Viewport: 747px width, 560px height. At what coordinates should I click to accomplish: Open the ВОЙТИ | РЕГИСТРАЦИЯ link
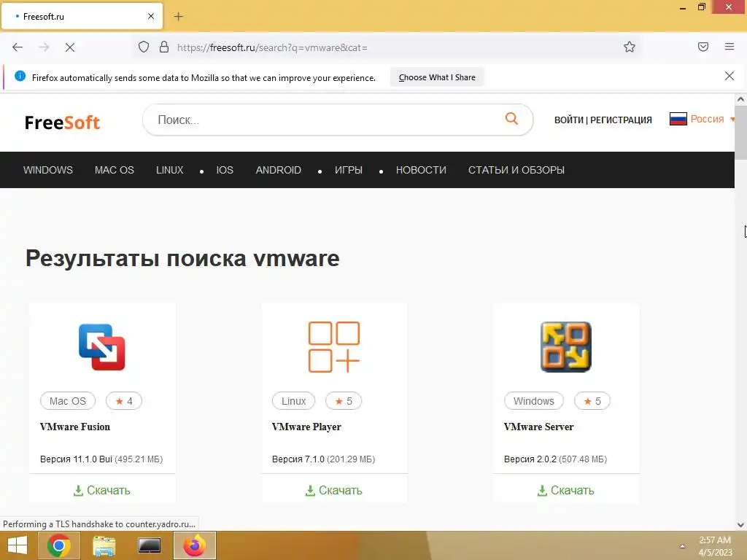pos(603,120)
